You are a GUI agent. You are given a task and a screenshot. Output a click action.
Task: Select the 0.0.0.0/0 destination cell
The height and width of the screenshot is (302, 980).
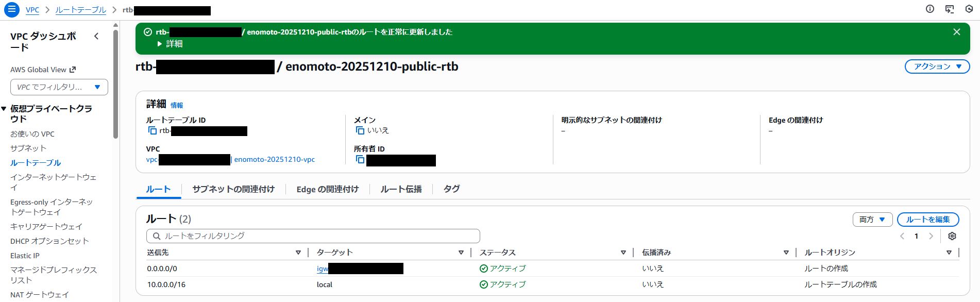[x=162, y=269]
